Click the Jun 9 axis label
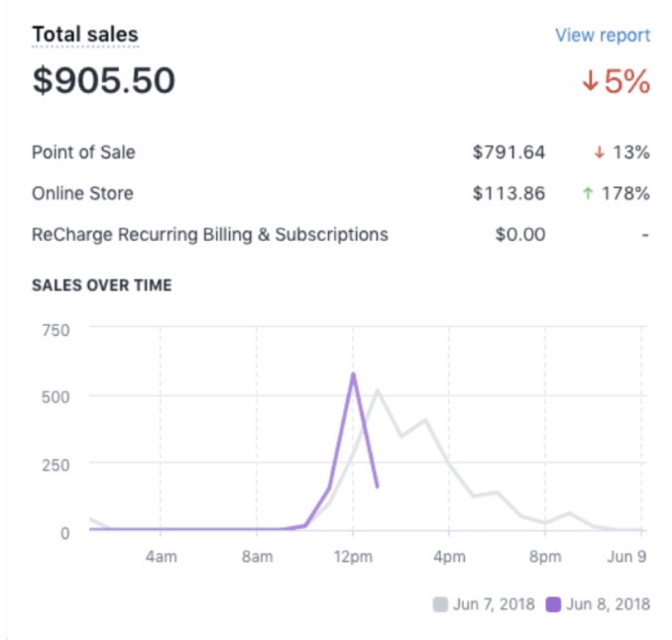The height and width of the screenshot is (640, 672). pyautogui.click(x=626, y=557)
